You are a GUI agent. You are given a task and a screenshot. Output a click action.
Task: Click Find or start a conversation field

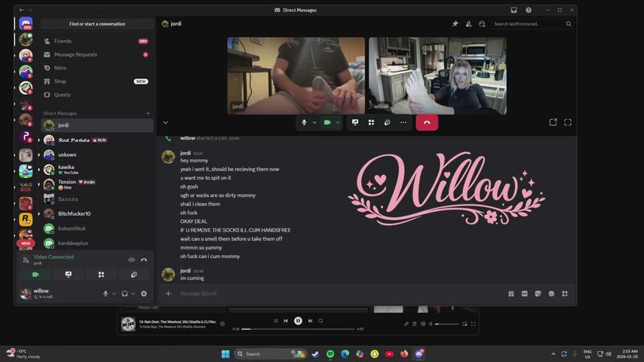pos(97,24)
